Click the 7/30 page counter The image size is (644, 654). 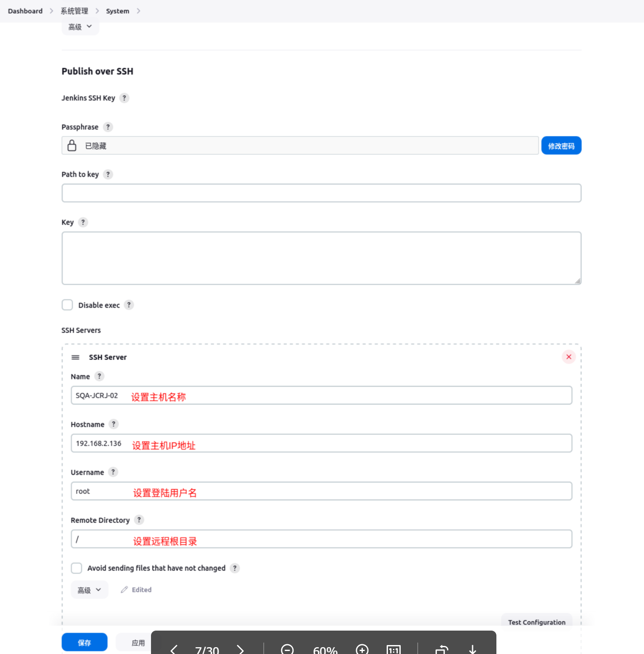click(x=207, y=650)
